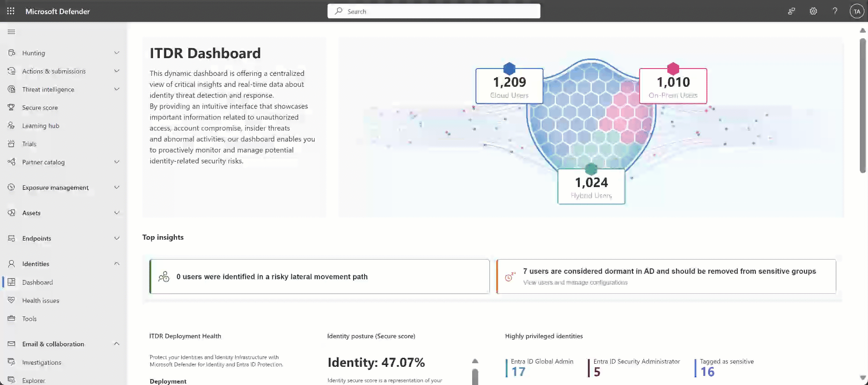Click the risky lateral movement path card
The height and width of the screenshot is (385, 868).
point(320,276)
